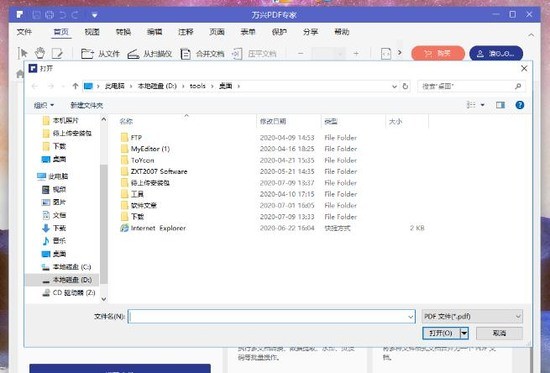Expand the address bar history dropdown
The height and width of the screenshot is (373, 550).
[x=394, y=86]
